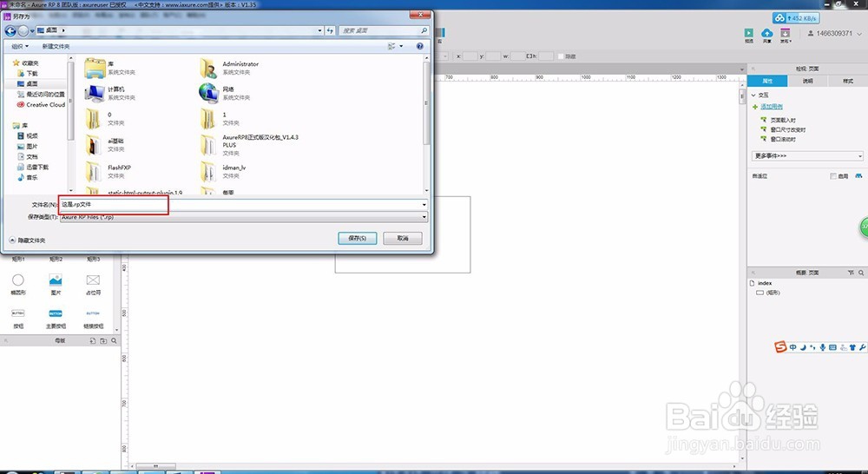Open the change view dropdown arrow

[401, 47]
